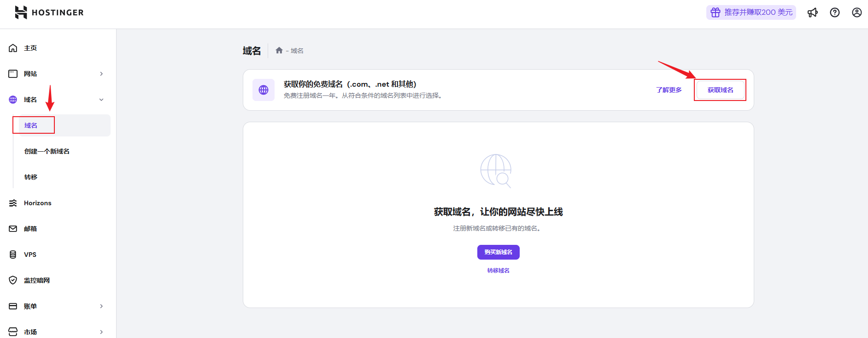Viewport: 868px width, 338px height.
Task: Open the announcements megaphone icon
Action: [812, 12]
